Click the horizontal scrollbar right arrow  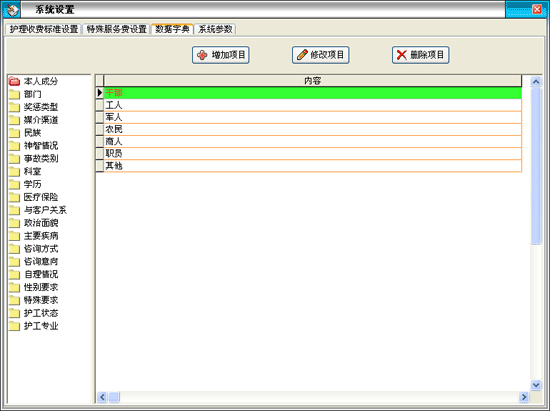pyautogui.click(x=524, y=397)
